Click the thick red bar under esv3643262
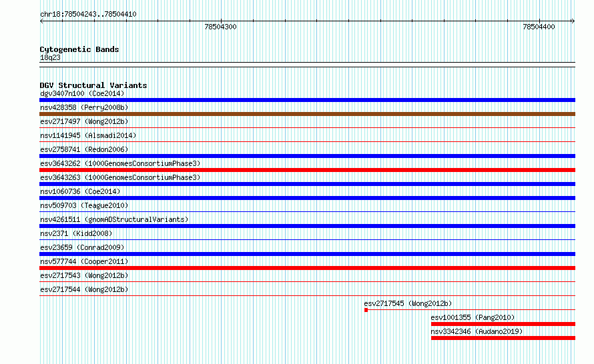 click(307, 170)
